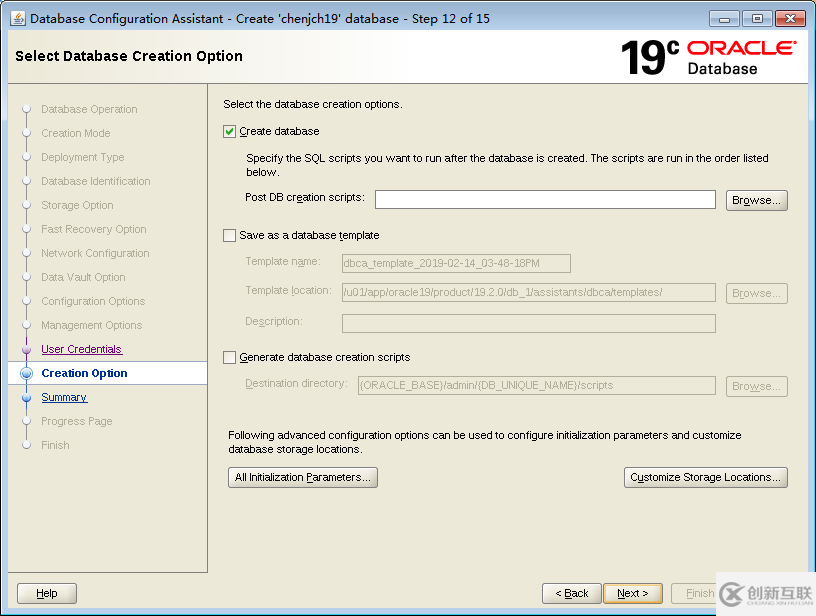Check Generate database creation scripts
This screenshot has width=816, height=616.
tap(229, 357)
